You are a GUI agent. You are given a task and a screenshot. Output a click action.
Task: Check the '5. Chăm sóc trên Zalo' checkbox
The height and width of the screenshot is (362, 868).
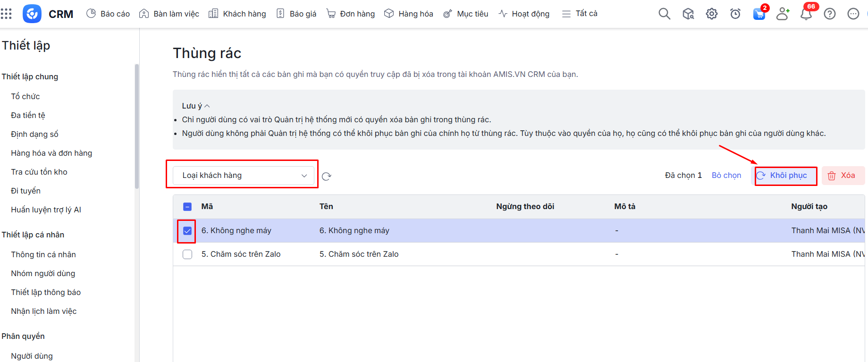pos(187,254)
